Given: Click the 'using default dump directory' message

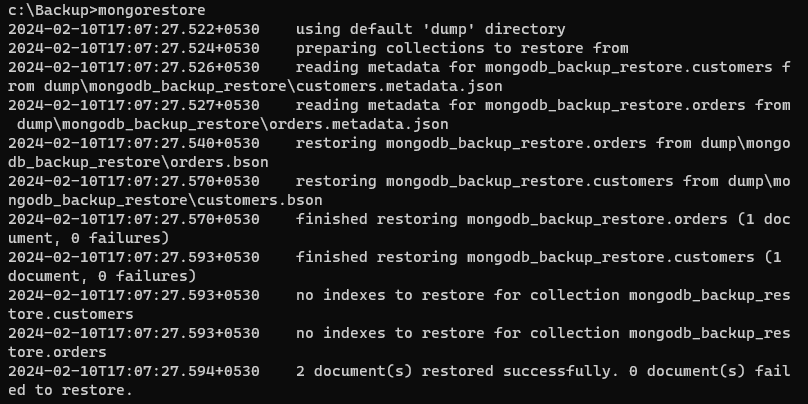Looking at the screenshot, I should [430, 29].
